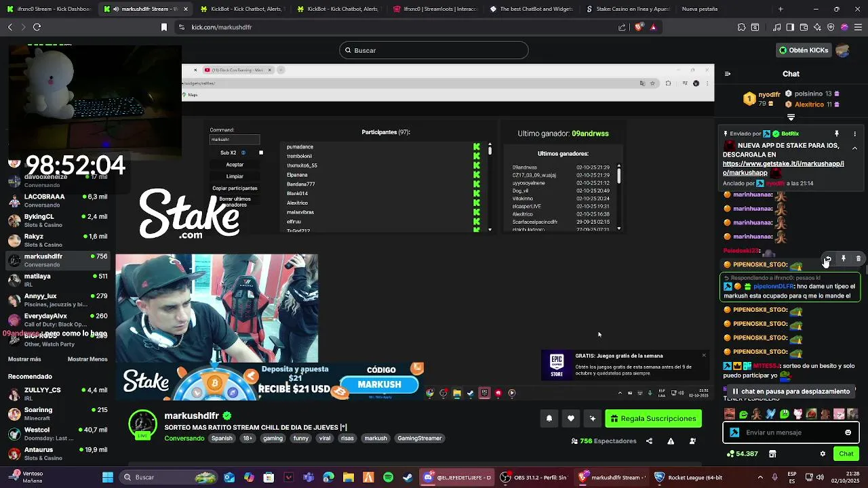
Task: Open matilaya channel in sidebar
Action: pyautogui.click(x=57, y=280)
